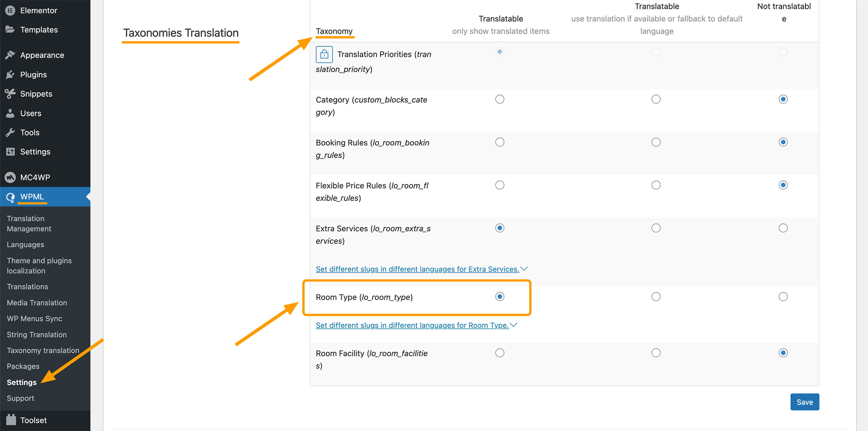Click the Templates folder icon
This screenshot has width=868, height=431.
point(10,29)
